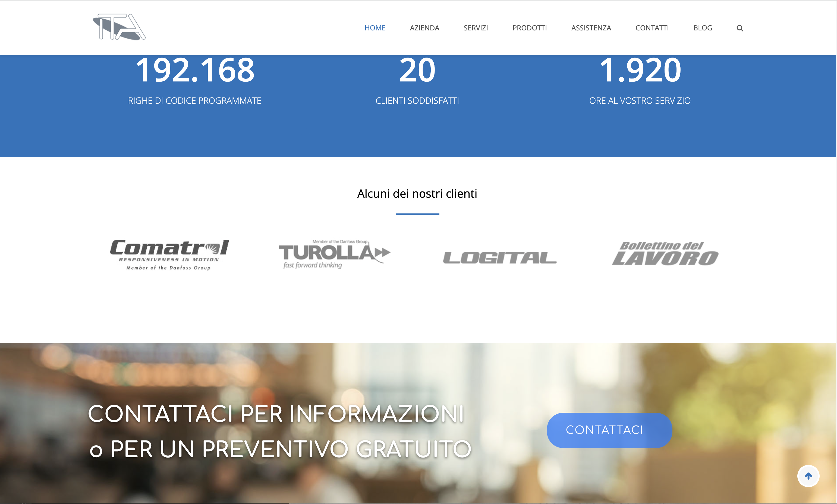Click the Bollettino del Lavoro logo
Image resolution: width=837 pixels, height=504 pixels.
(665, 253)
